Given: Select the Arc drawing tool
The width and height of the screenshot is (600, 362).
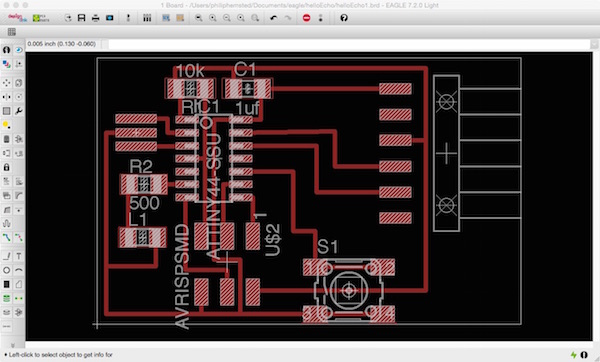Looking at the screenshot, I should coord(18,270).
